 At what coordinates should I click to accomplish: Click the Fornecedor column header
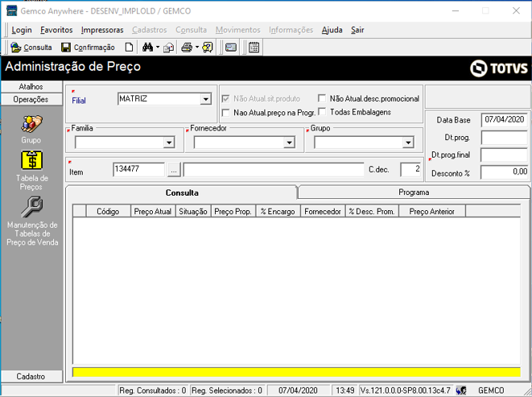pyautogui.click(x=323, y=211)
